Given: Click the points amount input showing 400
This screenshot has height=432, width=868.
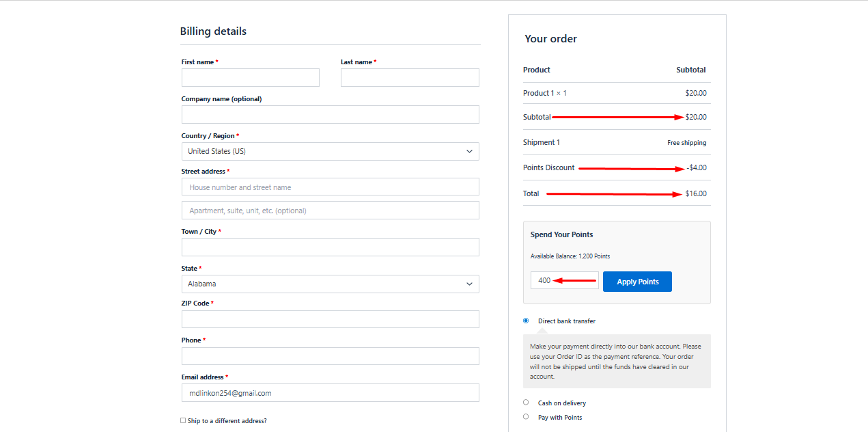Looking at the screenshot, I should click(x=565, y=280).
